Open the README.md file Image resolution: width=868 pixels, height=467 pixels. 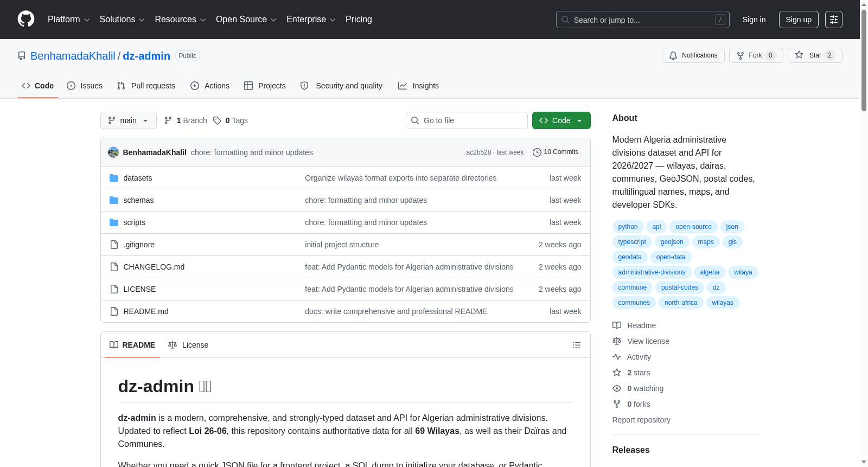(x=146, y=311)
